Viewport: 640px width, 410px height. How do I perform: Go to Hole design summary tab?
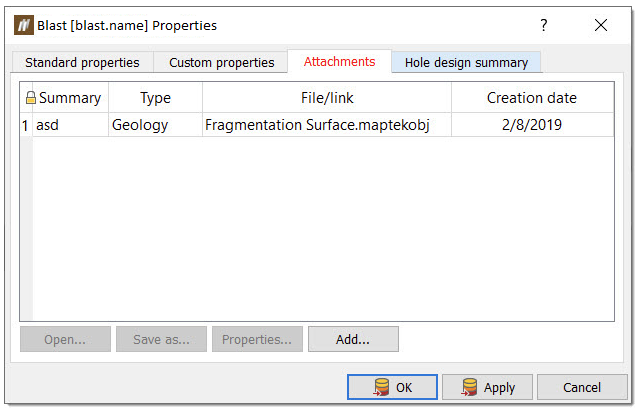[x=466, y=62]
